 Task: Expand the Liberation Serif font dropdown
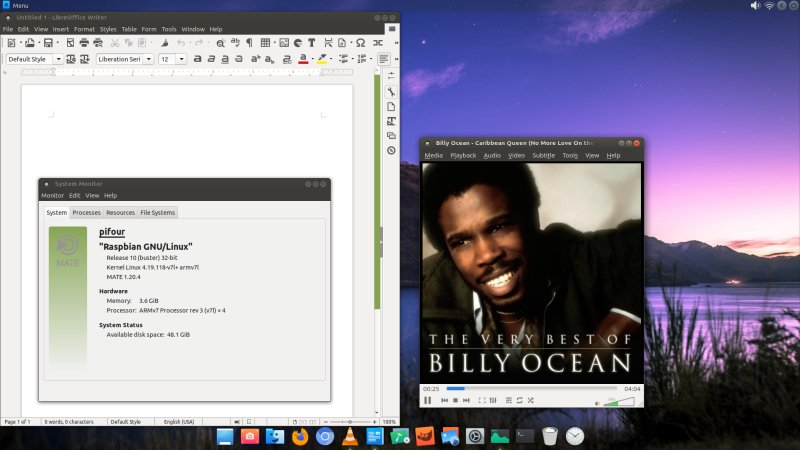tap(150, 59)
